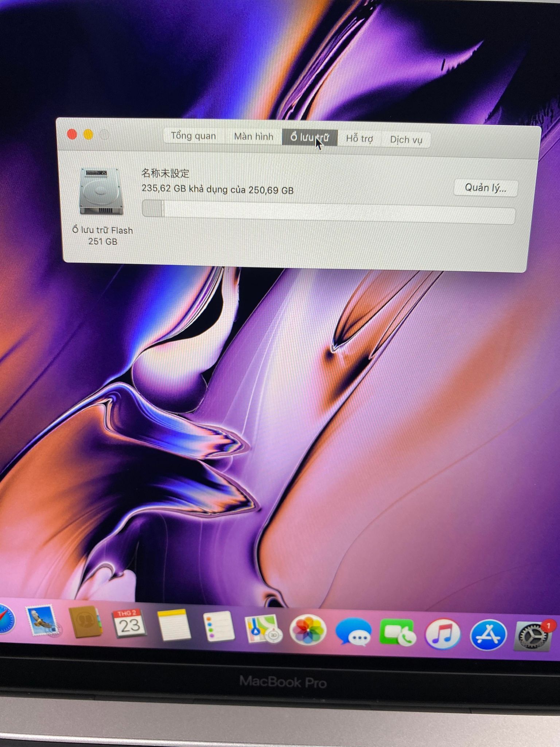
Task: Launch Photos from the dock
Action: click(308, 630)
